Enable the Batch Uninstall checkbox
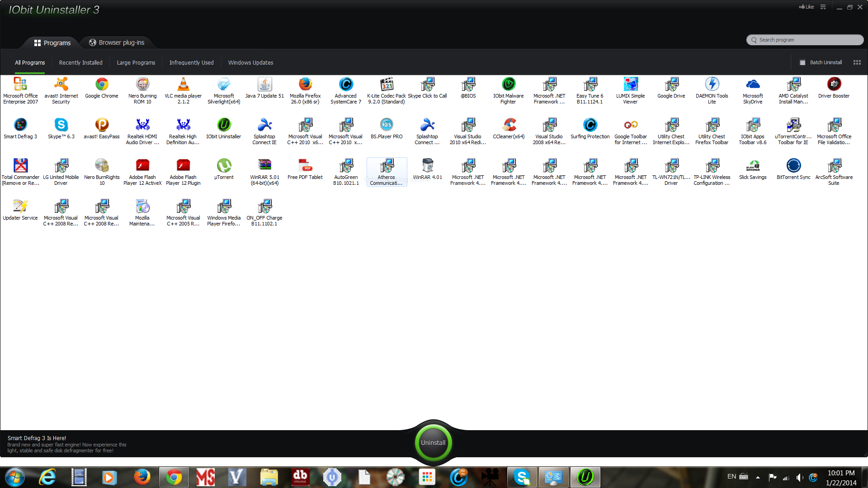Screen dimensions: 868x488 pyautogui.click(x=802, y=63)
